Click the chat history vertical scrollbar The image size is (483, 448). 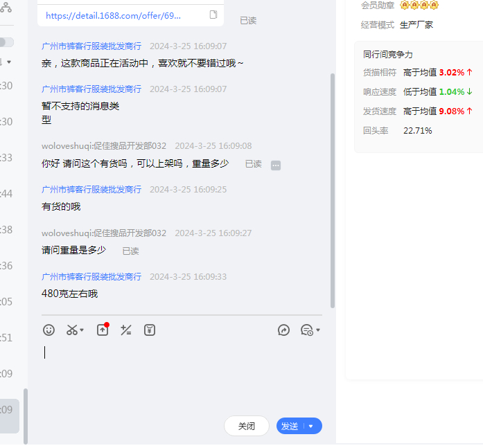click(x=333, y=187)
